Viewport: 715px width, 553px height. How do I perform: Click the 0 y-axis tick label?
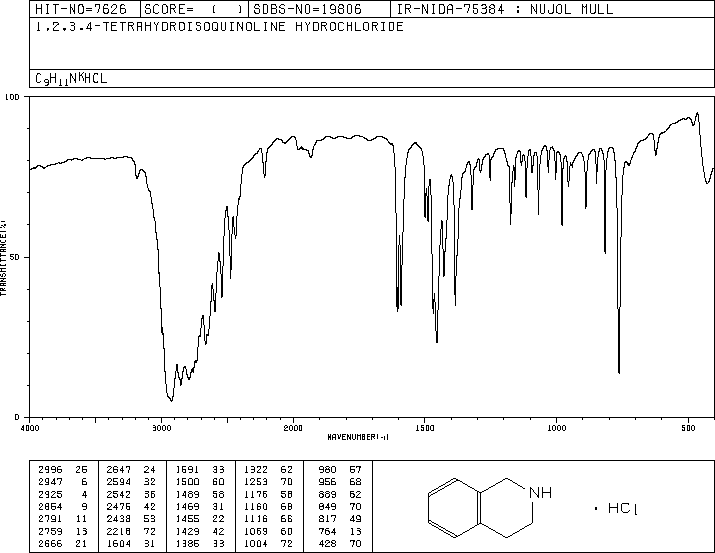tap(17, 417)
